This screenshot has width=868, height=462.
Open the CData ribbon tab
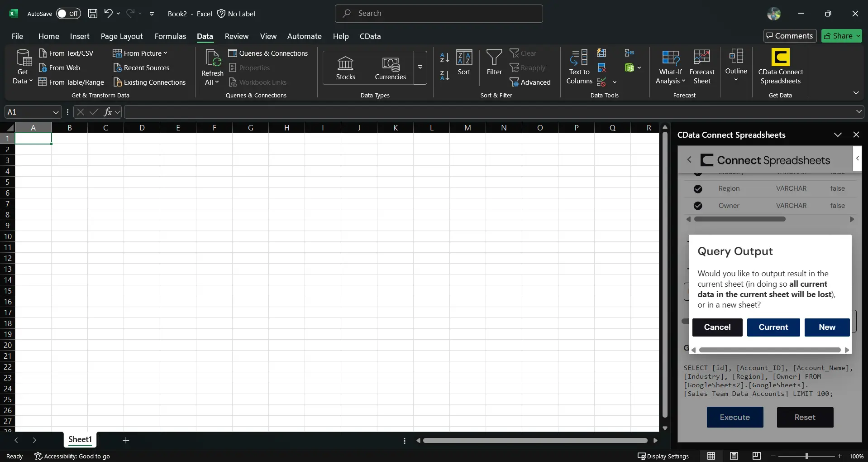(x=370, y=36)
